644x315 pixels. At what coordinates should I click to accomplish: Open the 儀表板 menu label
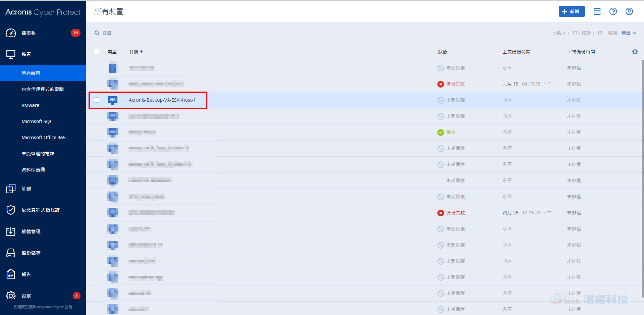[x=29, y=33]
